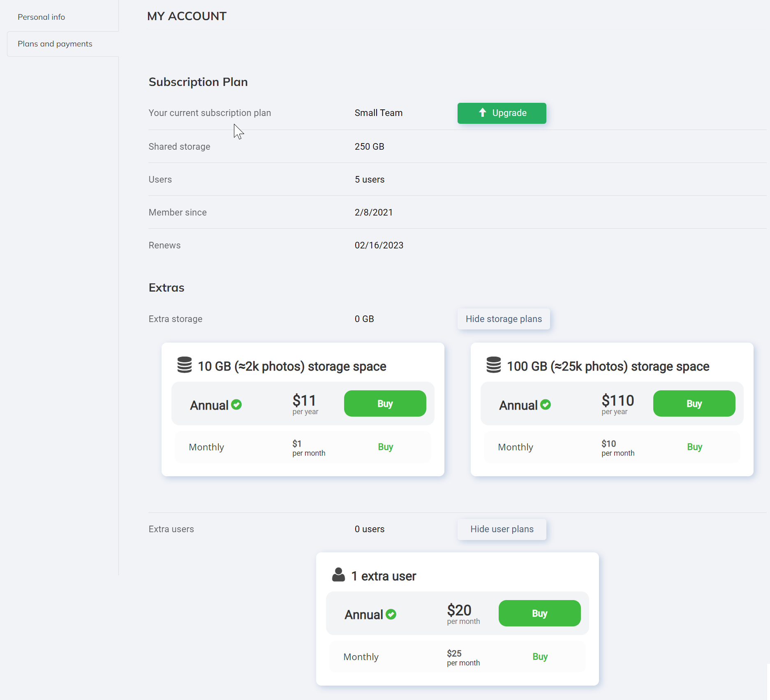
Task: Collapse storage plans with Hide storage plans
Action: click(x=504, y=319)
